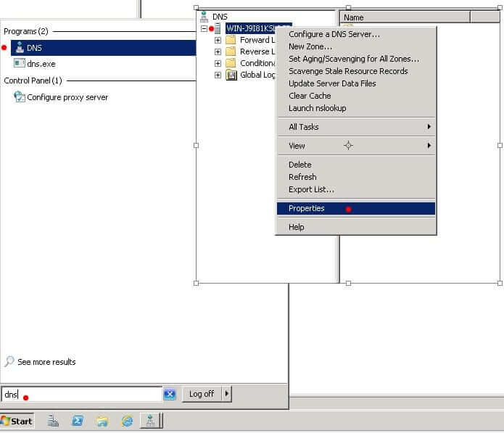Viewport: 504px width, 433px height.
Task: Select the WIN-J9I81KS server tree item
Action: 251,28
